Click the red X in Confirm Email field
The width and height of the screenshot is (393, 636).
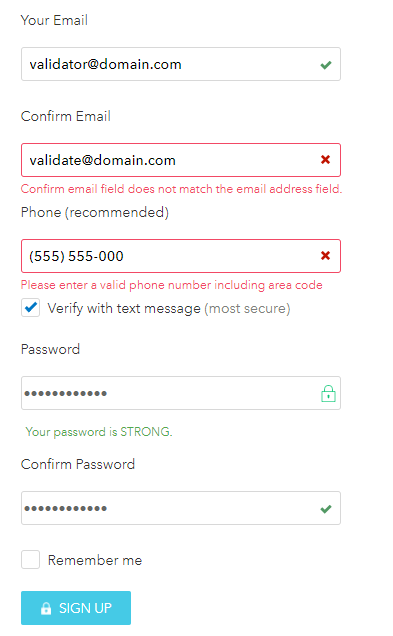[x=325, y=159]
